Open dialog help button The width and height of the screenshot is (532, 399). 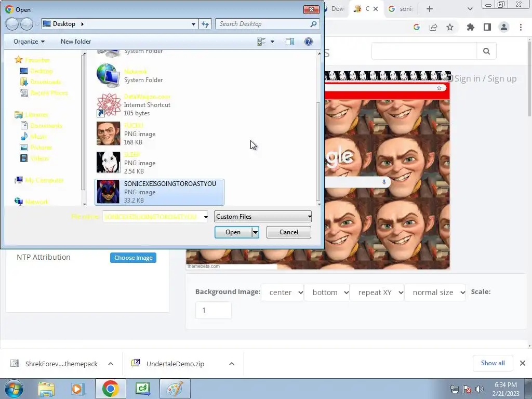[308, 42]
